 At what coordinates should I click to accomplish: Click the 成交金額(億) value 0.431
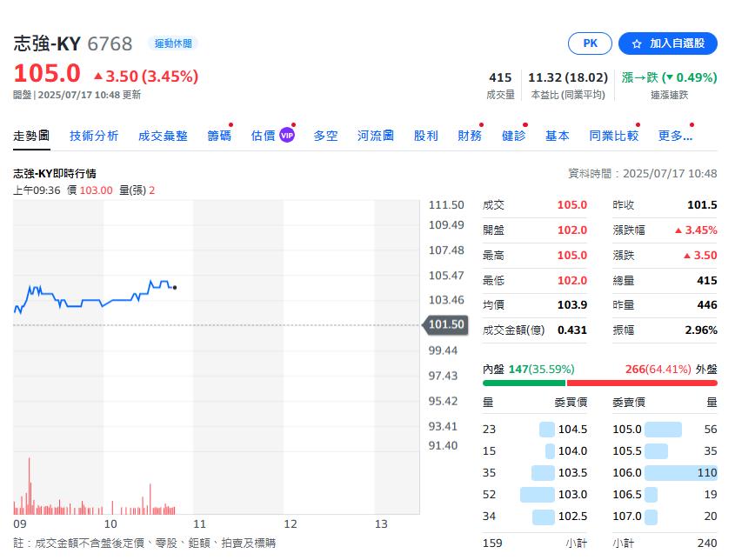point(571,330)
